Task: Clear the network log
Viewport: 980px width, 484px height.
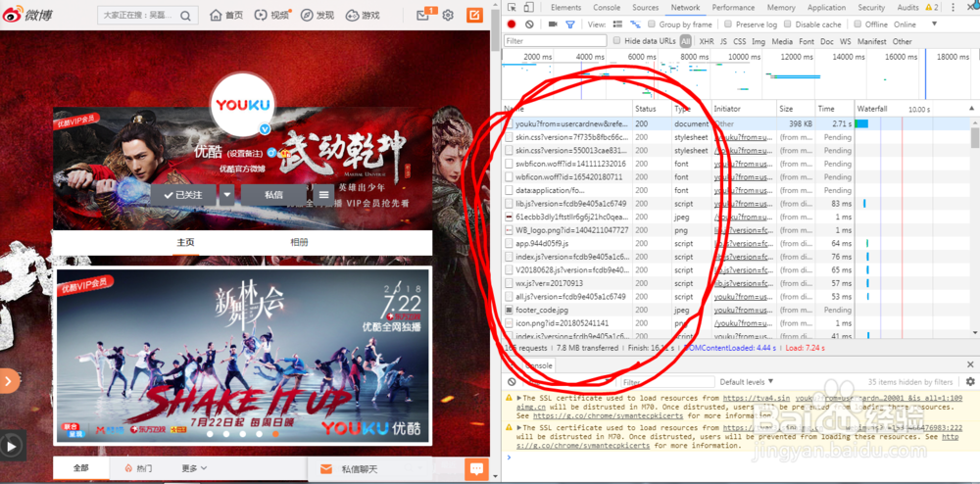Action: coord(529,24)
